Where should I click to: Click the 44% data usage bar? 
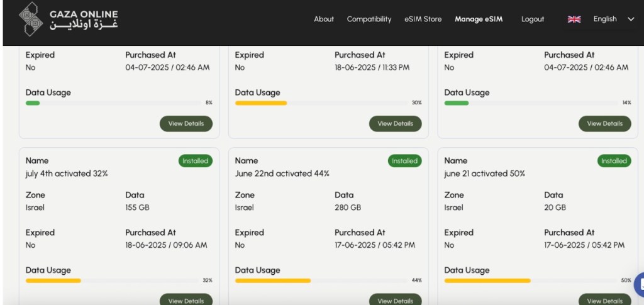321,280
